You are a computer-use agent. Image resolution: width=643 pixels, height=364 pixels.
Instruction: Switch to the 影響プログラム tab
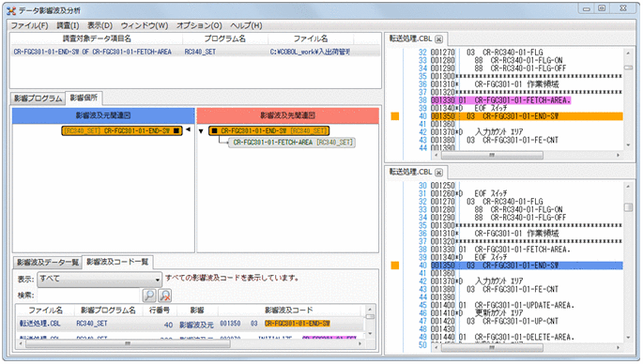[x=38, y=99]
